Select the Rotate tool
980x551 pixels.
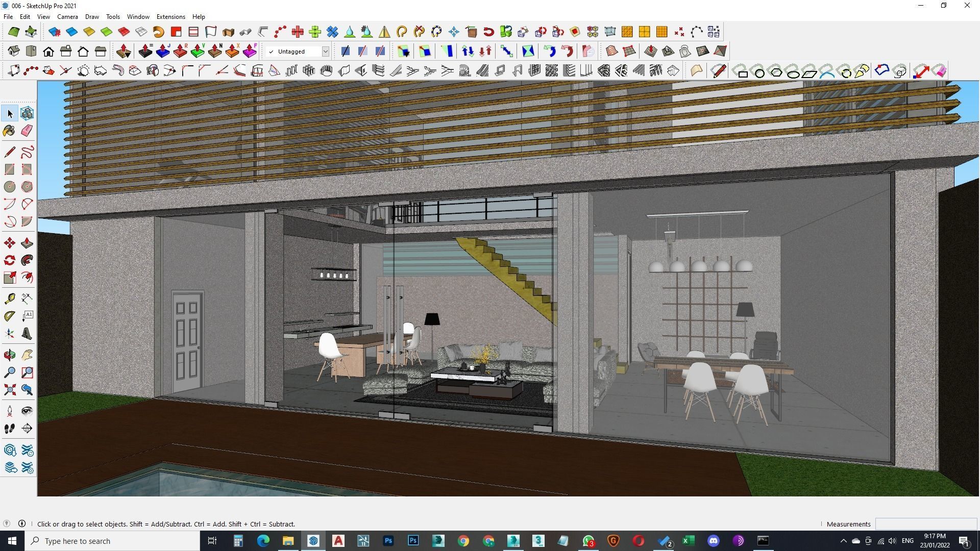9,261
